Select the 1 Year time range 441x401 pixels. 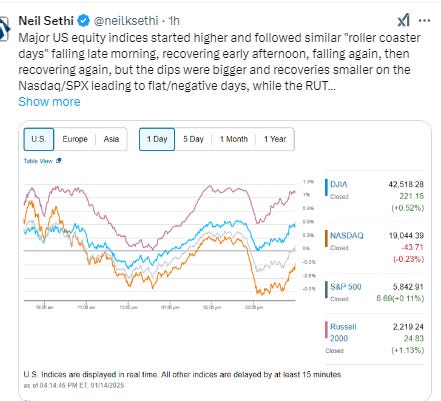[275, 139]
